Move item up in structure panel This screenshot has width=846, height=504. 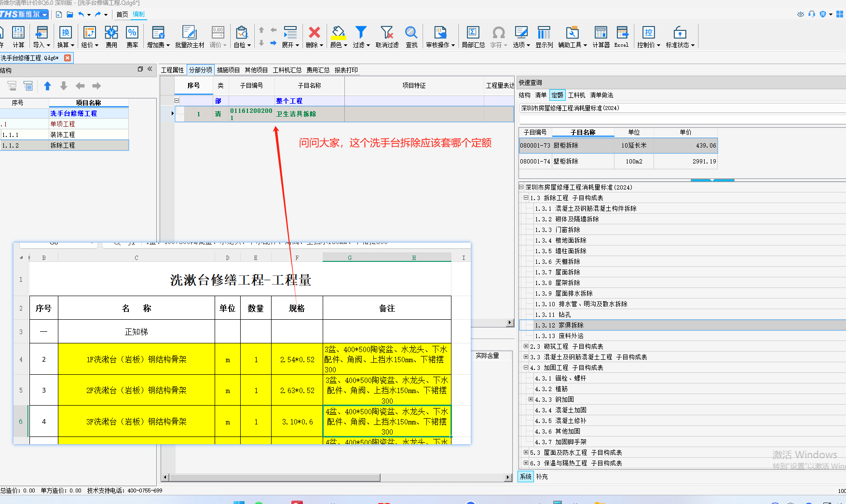coord(47,86)
